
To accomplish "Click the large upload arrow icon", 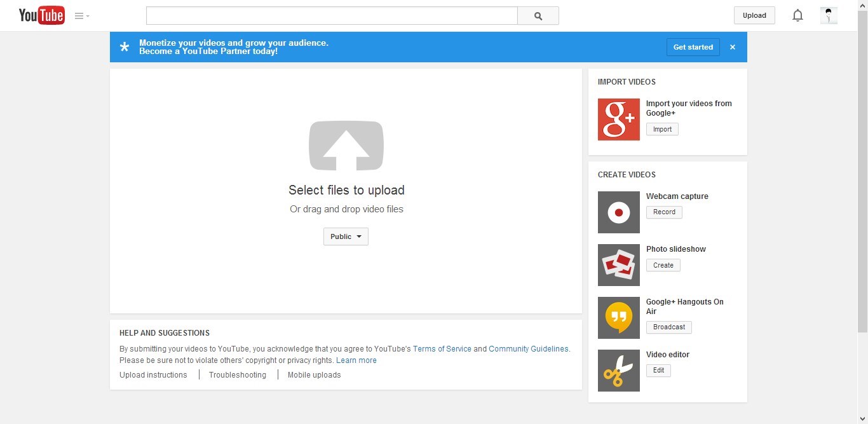I will point(346,146).
